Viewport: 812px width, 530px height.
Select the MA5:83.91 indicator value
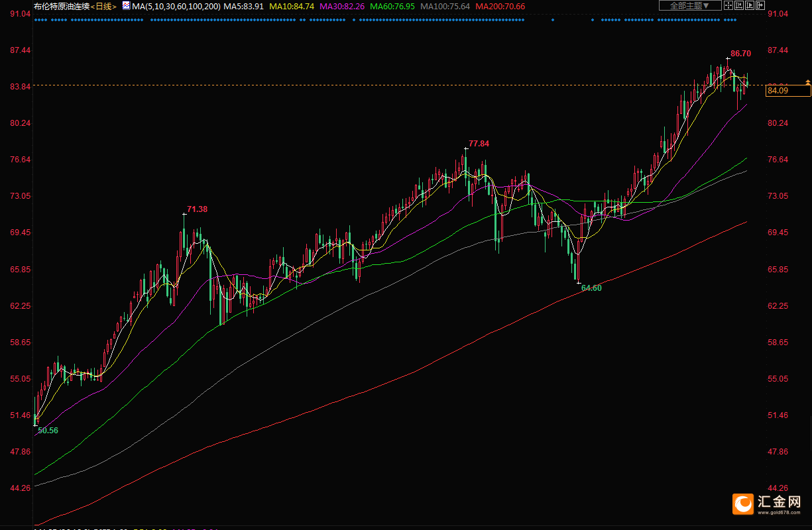pos(244,6)
